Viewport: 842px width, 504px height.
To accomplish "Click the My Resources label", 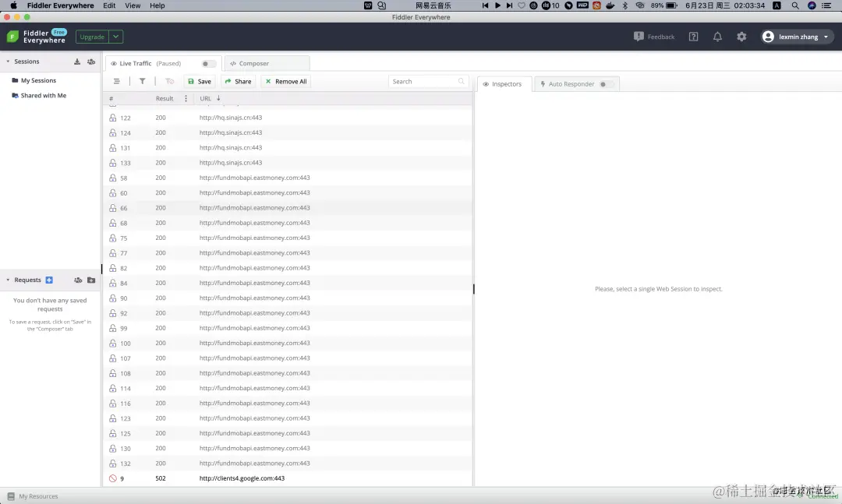I will tap(38, 496).
